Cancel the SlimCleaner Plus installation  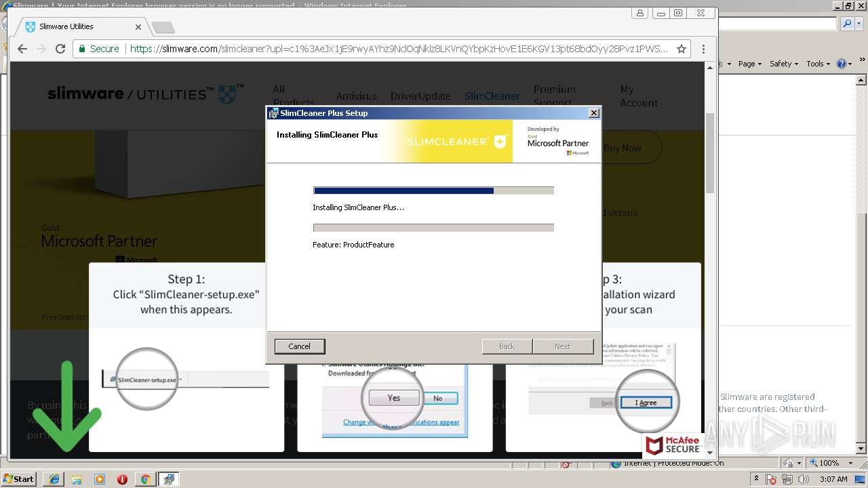pos(299,346)
